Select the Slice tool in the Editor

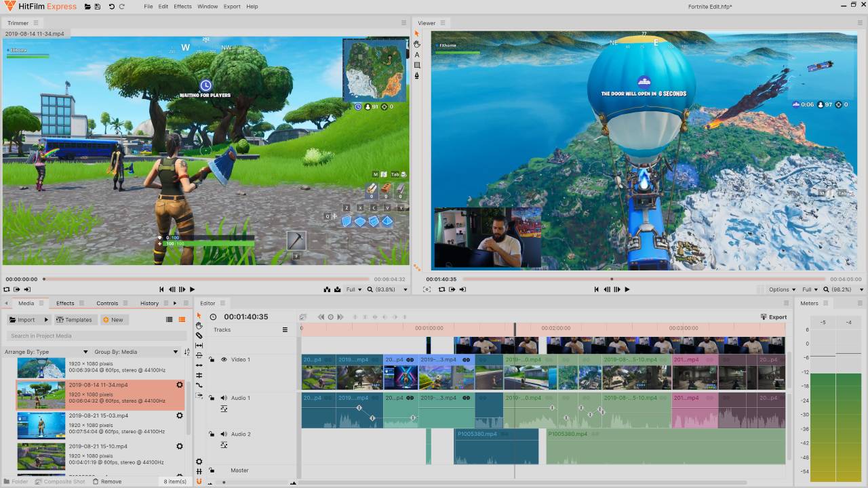(x=199, y=335)
